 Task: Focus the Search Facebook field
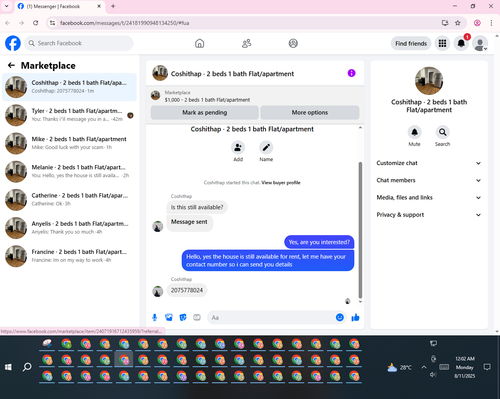click(x=79, y=43)
